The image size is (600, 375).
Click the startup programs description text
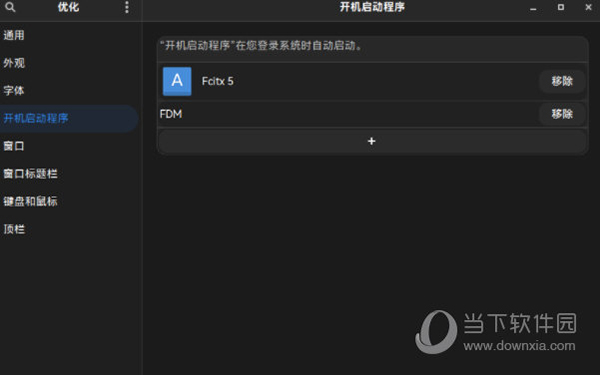point(261,46)
